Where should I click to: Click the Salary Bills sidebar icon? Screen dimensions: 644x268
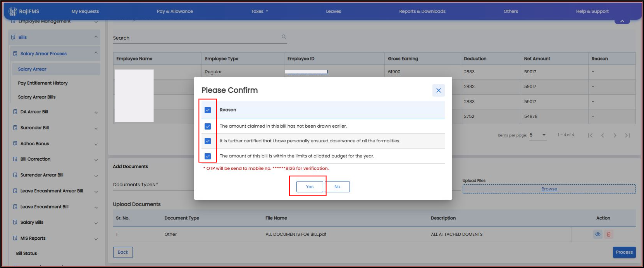[15, 222]
